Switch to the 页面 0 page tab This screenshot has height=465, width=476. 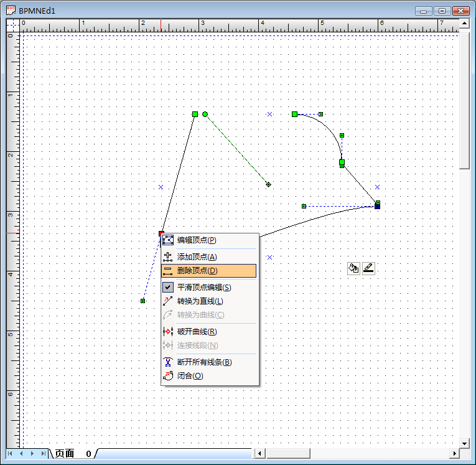click(x=72, y=454)
